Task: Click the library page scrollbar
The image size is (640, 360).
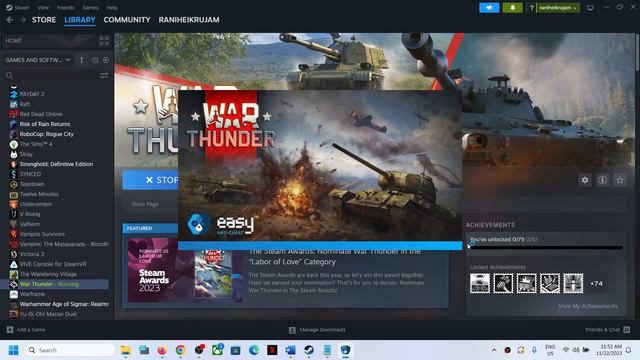Action: pos(637,53)
